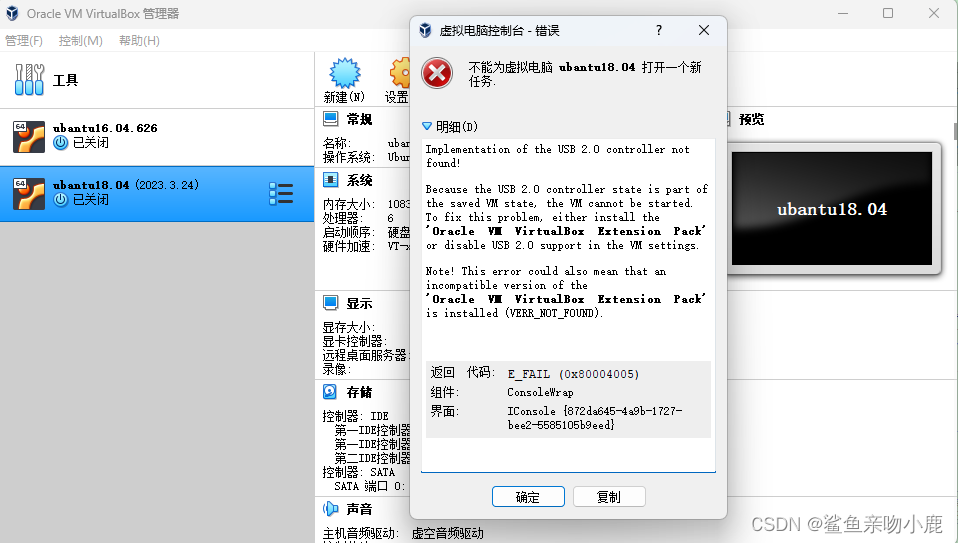Click the ubantu18.04 preview thumbnail
Viewport: 958px width, 543px height.
pyautogui.click(x=832, y=208)
